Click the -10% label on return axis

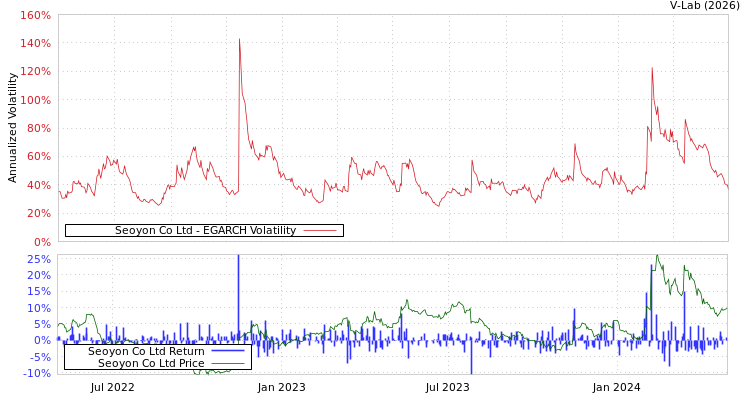tap(36, 374)
